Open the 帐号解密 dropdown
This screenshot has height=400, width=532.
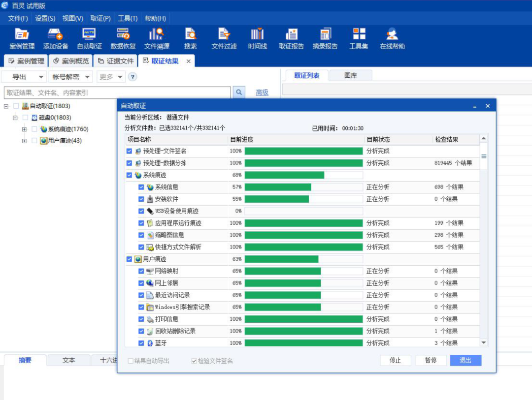tap(72, 77)
